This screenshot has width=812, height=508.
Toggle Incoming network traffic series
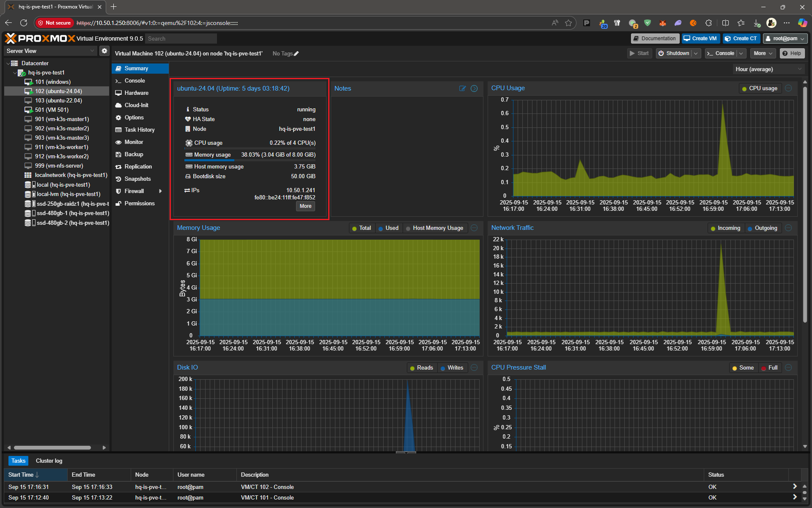(x=725, y=228)
